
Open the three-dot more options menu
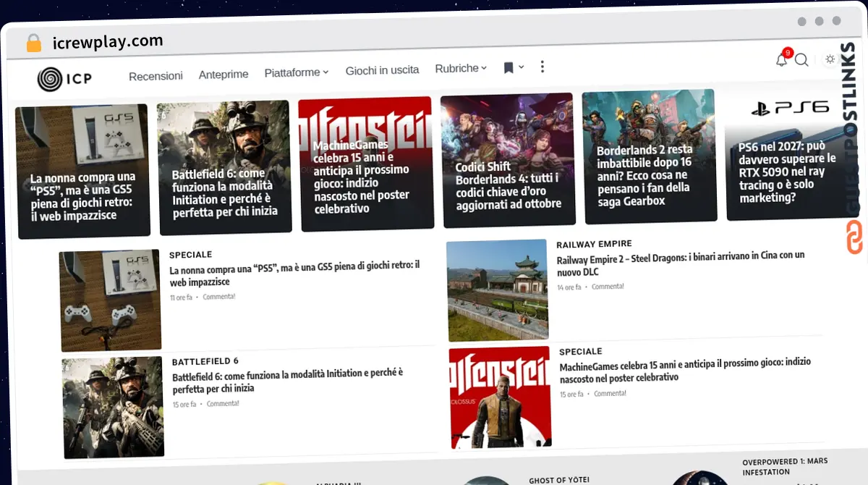click(x=542, y=67)
